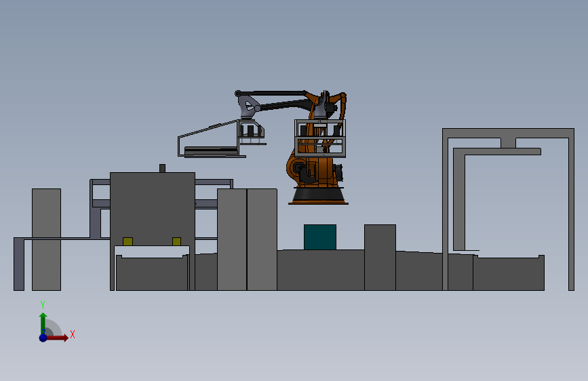Select the teal box below the robot
Viewport: 588px width, 381px height.
[x=320, y=237]
